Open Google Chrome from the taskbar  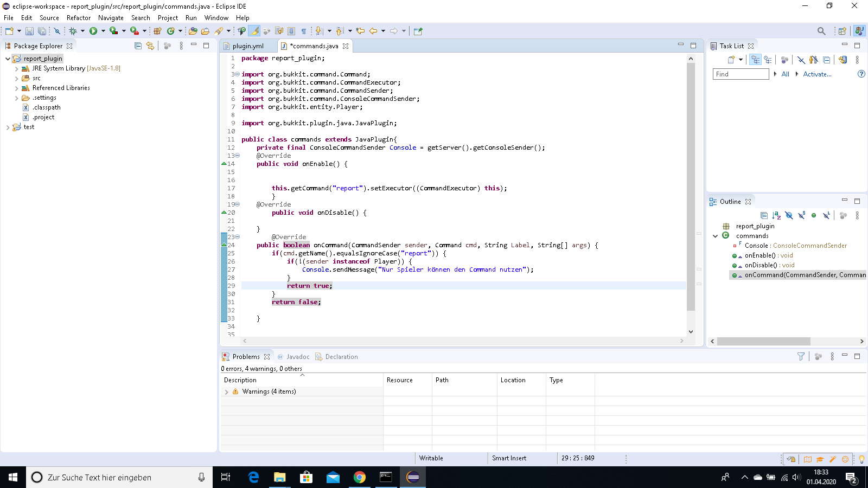tap(359, 477)
